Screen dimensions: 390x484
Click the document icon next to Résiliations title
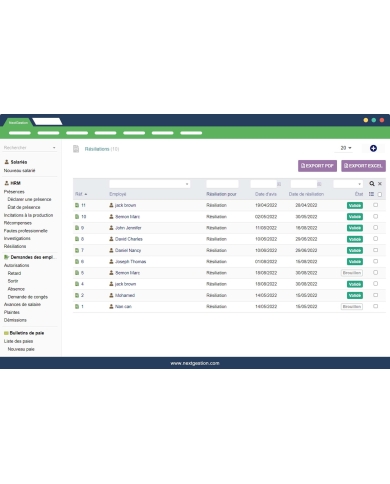point(76,149)
